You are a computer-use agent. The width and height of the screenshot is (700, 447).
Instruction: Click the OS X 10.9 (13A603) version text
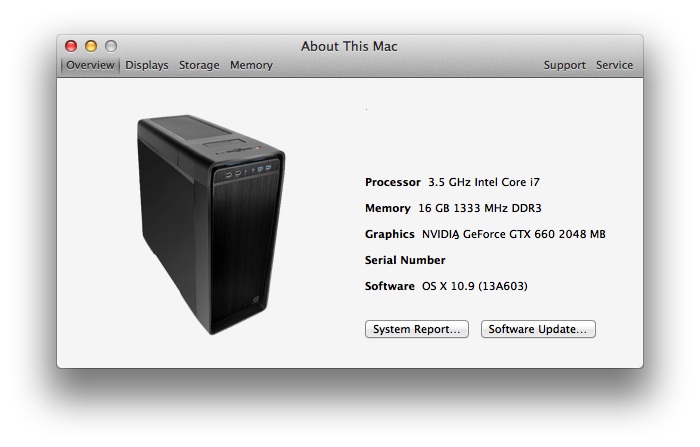475,286
